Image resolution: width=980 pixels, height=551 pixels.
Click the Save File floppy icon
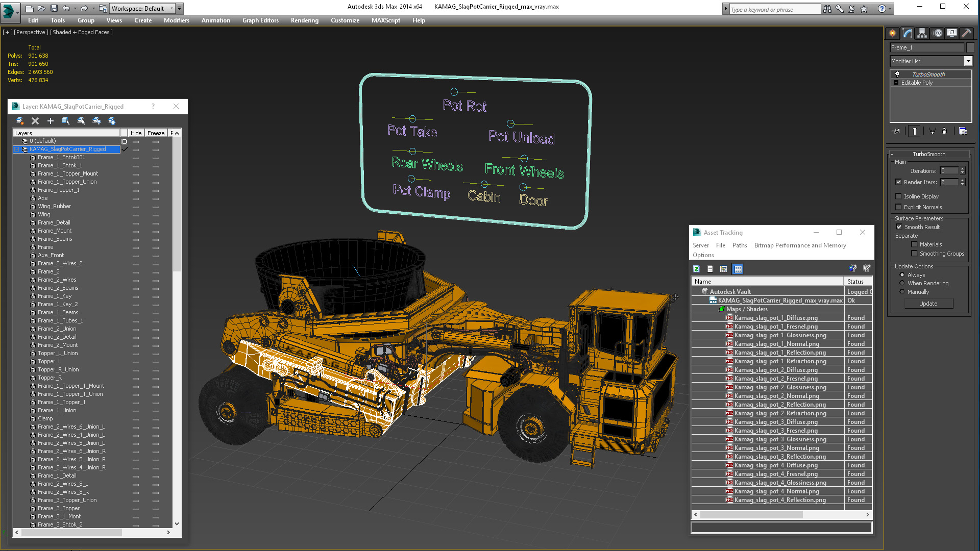click(54, 8)
